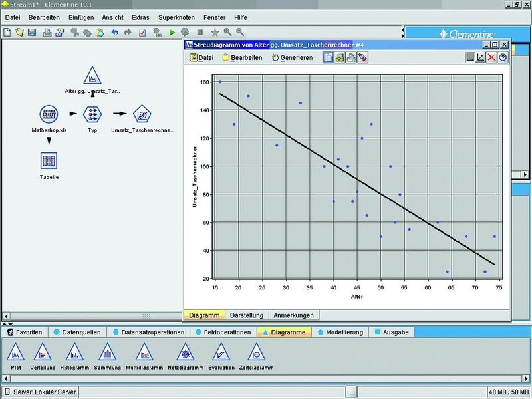Zoom in on the stream canvas
Screen dimensions: 532x399
[227, 32]
